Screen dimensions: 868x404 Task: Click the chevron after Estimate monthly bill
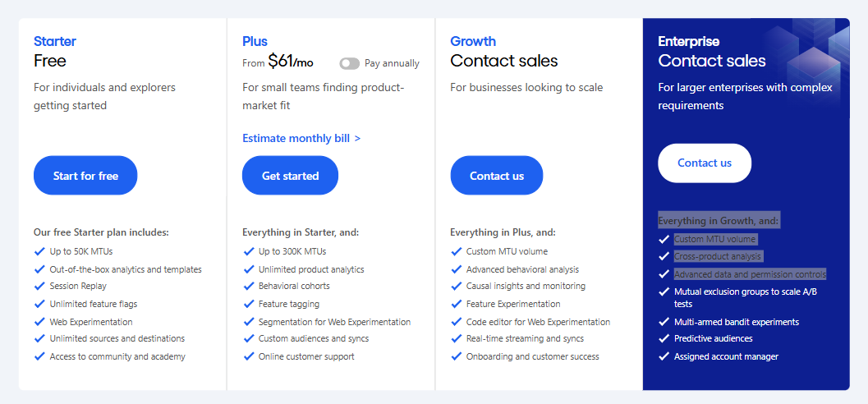tap(357, 138)
